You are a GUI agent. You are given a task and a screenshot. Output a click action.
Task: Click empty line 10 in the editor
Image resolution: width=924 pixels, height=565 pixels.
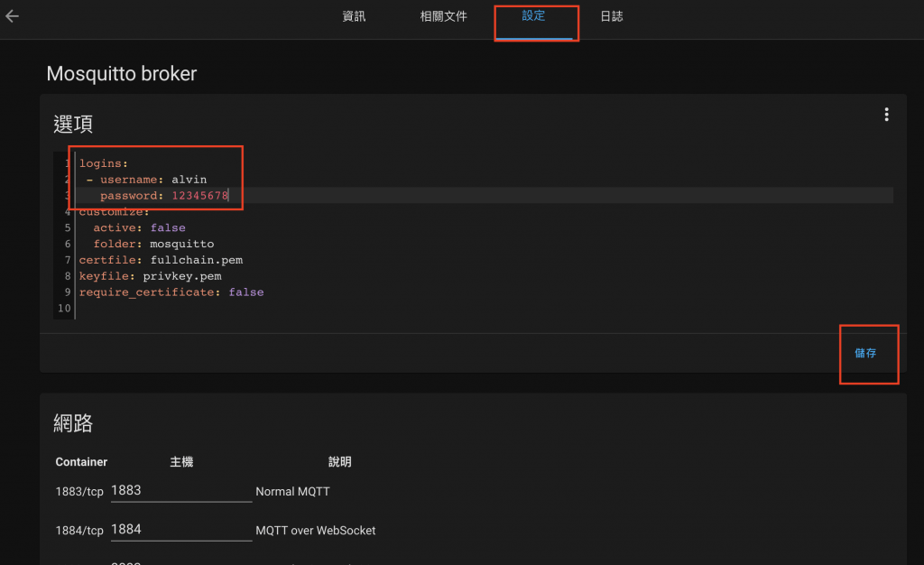[271, 310]
